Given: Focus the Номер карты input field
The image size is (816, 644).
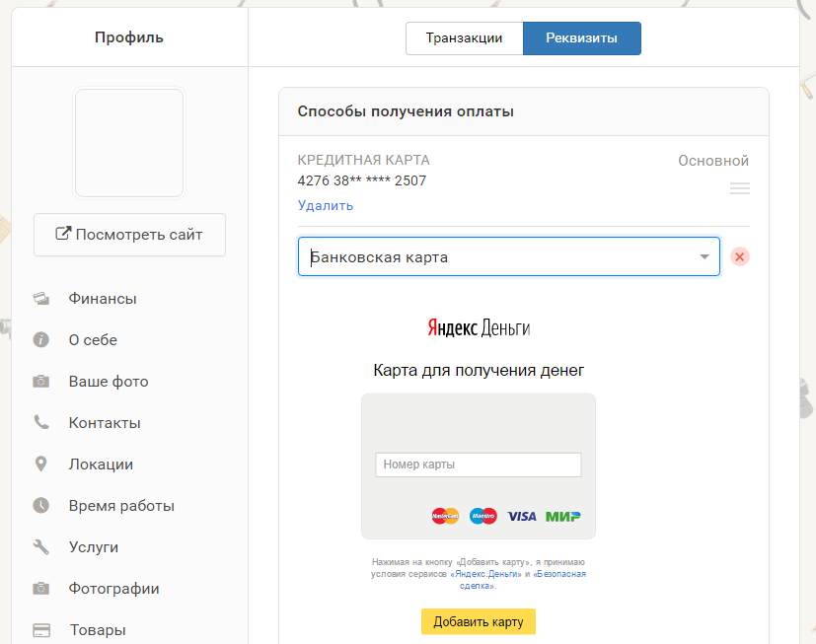Looking at the screenshot, I should pos(479,465).
